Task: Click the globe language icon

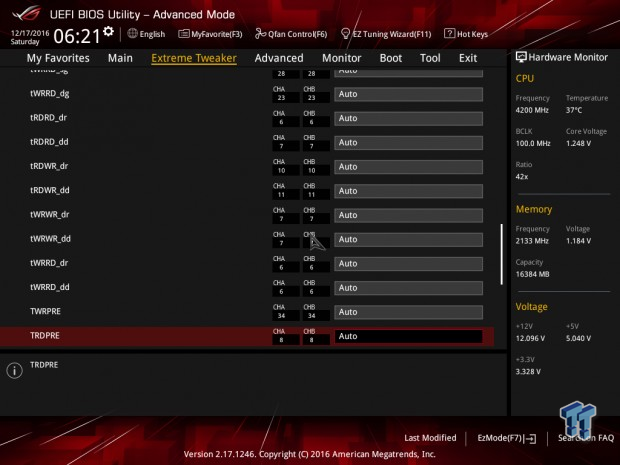Action: click(132, 34)
